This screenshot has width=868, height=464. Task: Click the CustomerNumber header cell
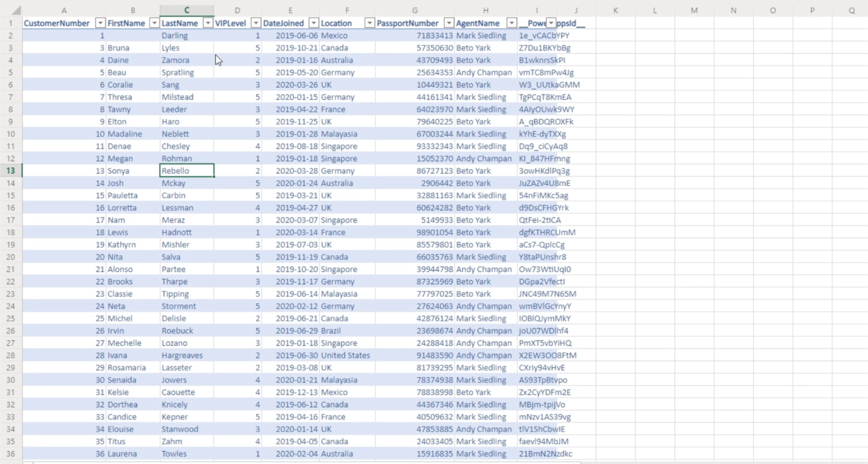tap(64, 23)
